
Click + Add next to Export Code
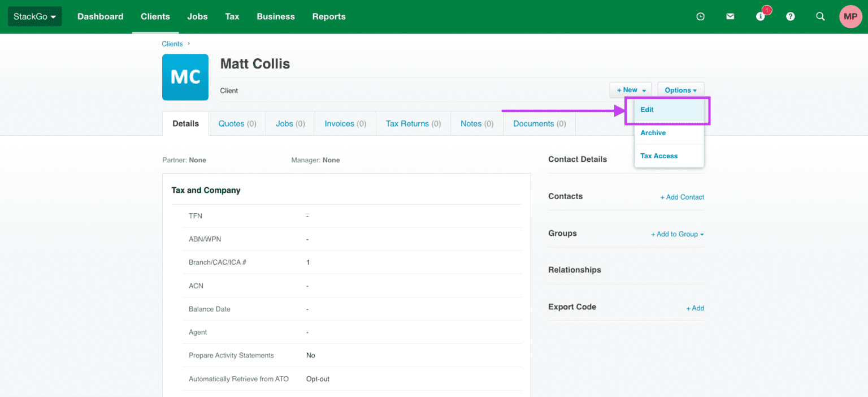[695, 308]
